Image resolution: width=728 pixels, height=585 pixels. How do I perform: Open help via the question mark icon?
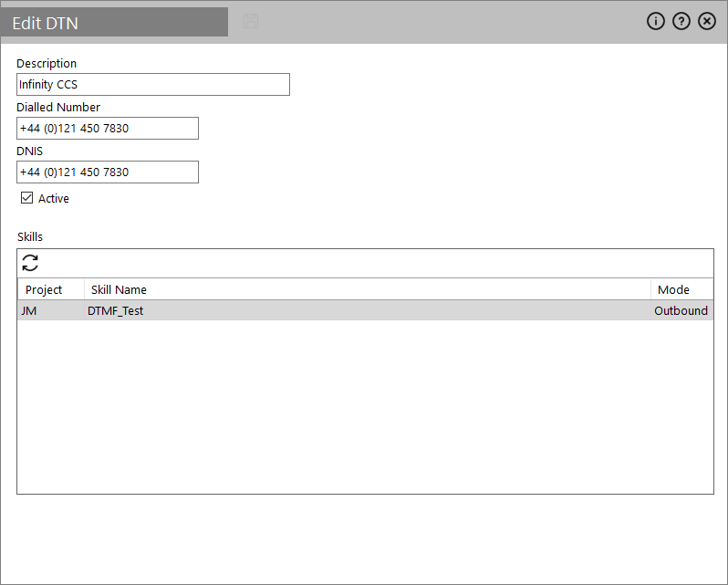point(681,22)
